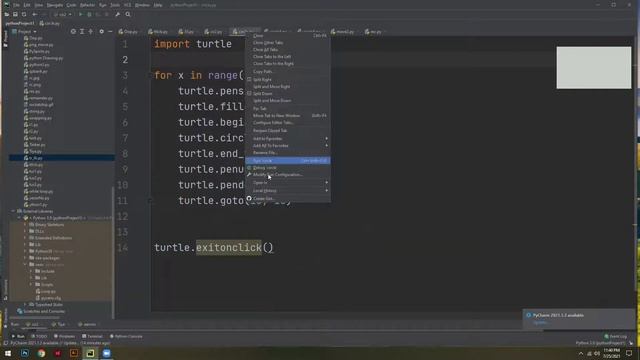The width and height of the screenshot is (640, 360).
Task: Choose Close All Tabs
Action: (x=288, y=49)
